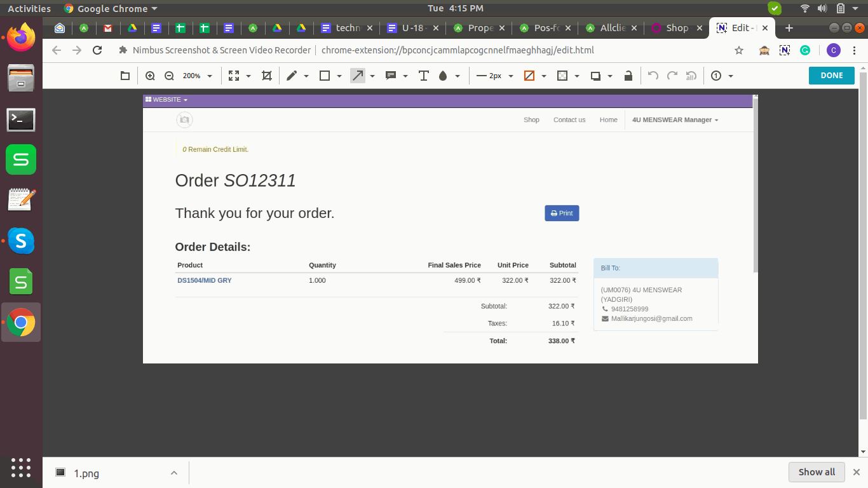The width and height of the screenshot is (868, 488).
Task: Select the Arrow annotation tool
Action: [x=358, y=76]
